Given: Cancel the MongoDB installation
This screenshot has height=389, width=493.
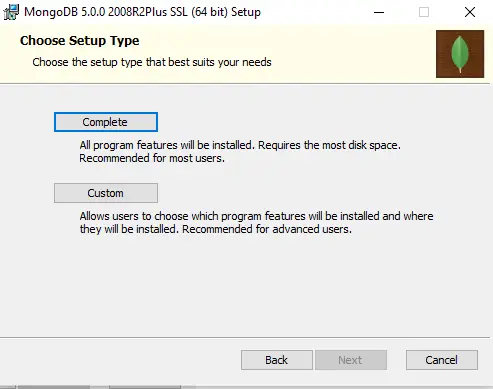Looking at the screenshot, I should pos(442,360).
